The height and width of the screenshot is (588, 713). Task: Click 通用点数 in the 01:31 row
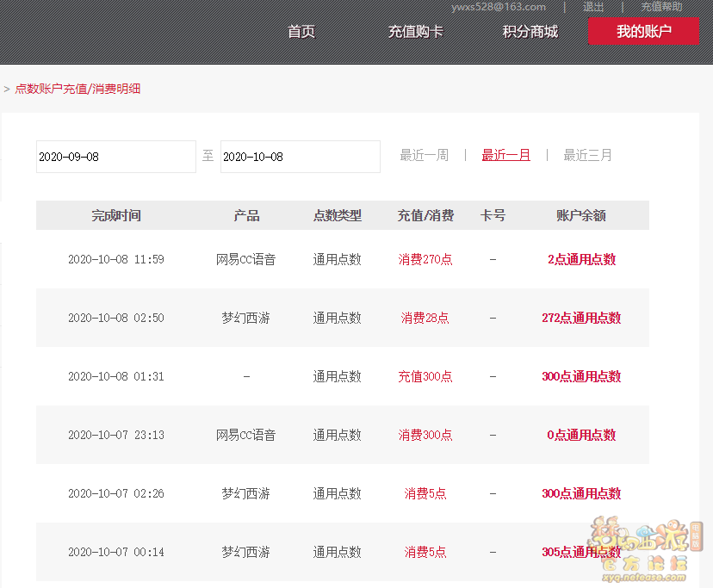338,376
